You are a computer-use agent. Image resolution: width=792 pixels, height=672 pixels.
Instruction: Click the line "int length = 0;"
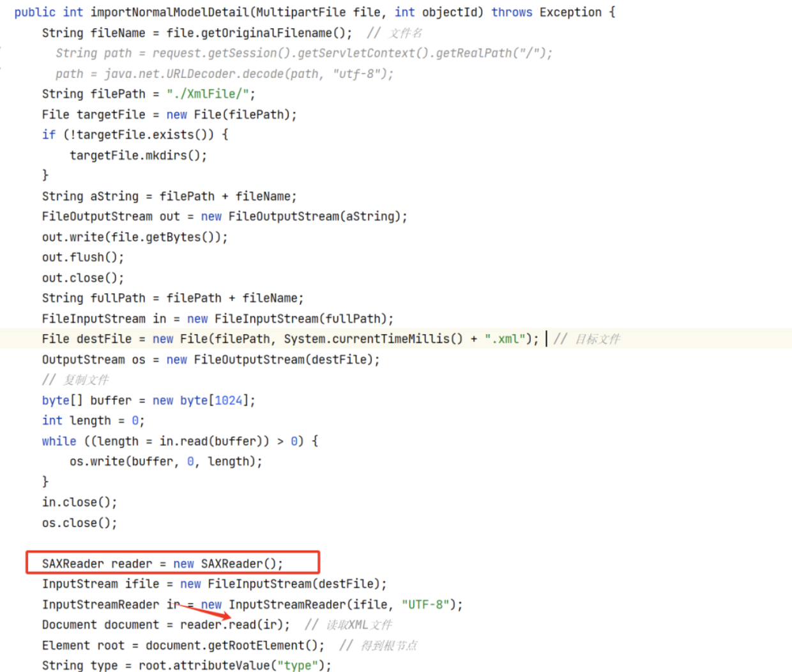[x=93, y=421]
